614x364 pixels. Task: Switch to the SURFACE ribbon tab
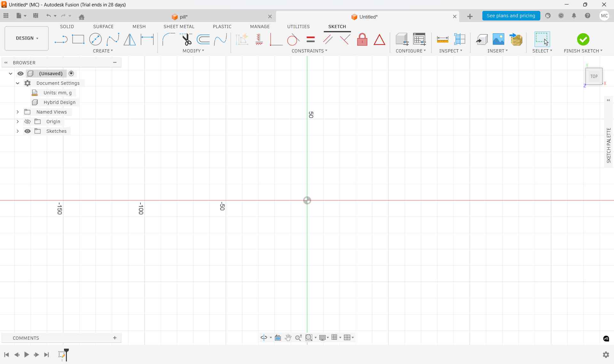(103, 27)
